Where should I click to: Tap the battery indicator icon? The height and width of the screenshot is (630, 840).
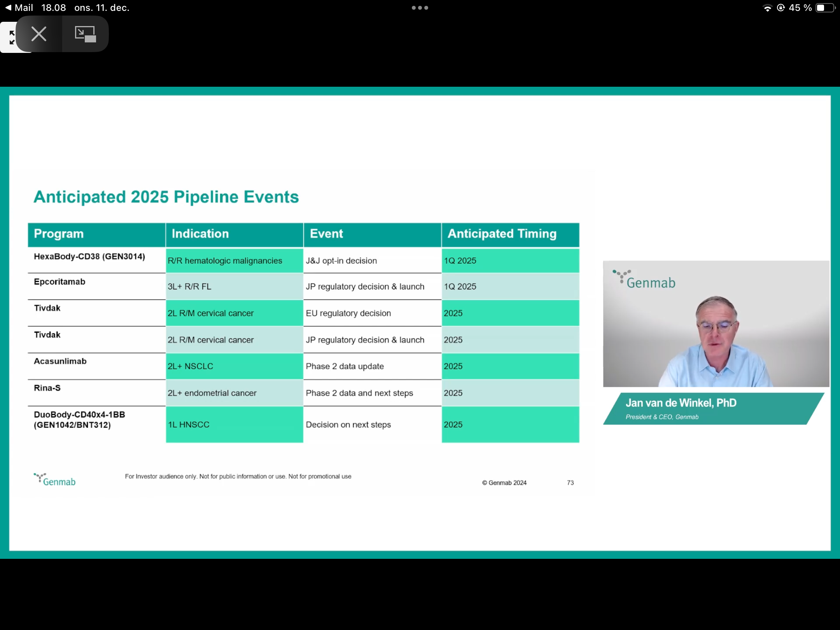pos(825,8)
